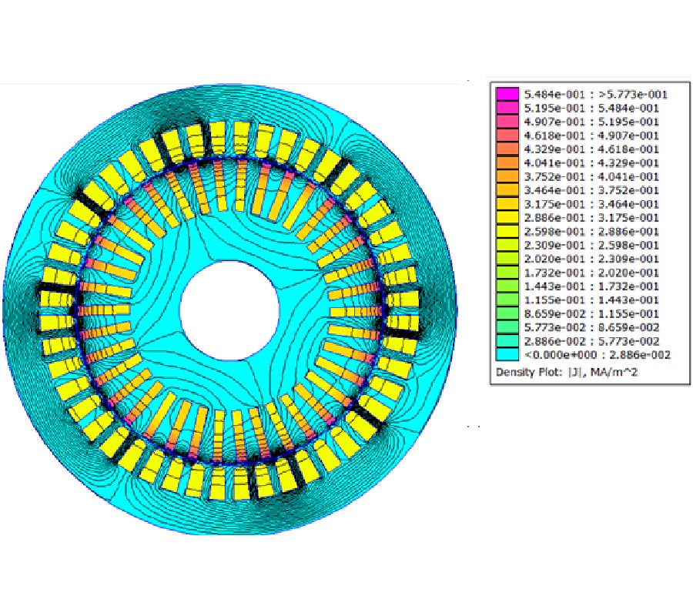693x616 pixels.
Task: Click the swatch beside 2.886e-001 : 3.175e-001
Action: click(507, 218)
